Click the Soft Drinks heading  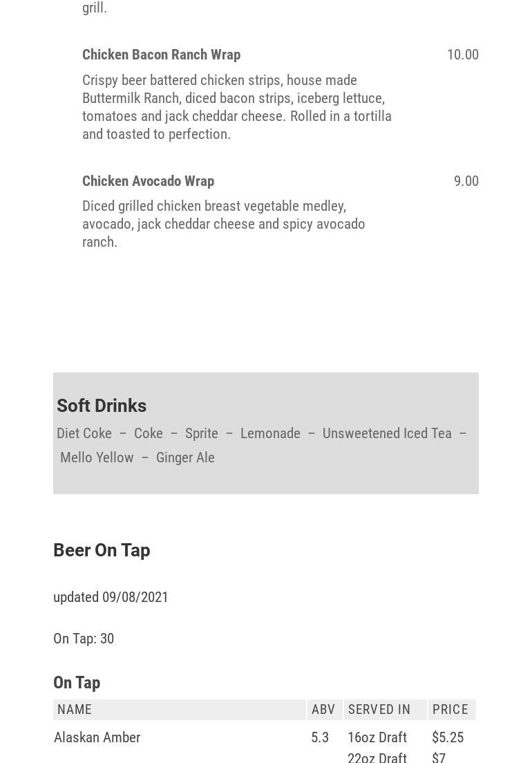102,406
